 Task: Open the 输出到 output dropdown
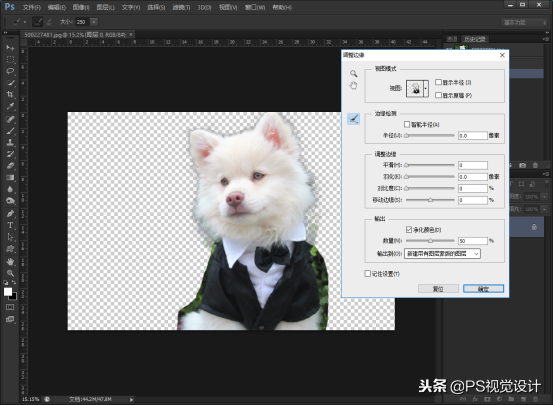(x=442, y=254)
